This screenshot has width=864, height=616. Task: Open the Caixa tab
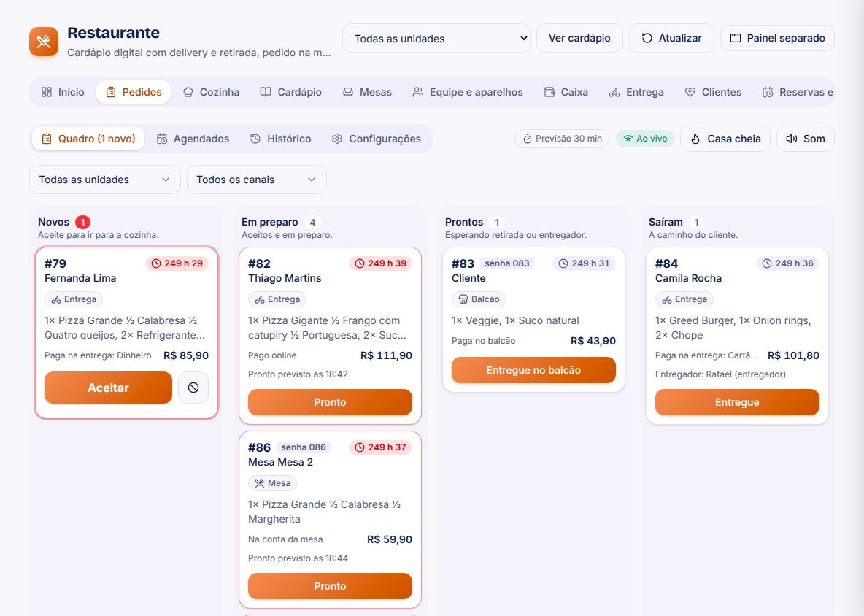[x=566, y=92]
